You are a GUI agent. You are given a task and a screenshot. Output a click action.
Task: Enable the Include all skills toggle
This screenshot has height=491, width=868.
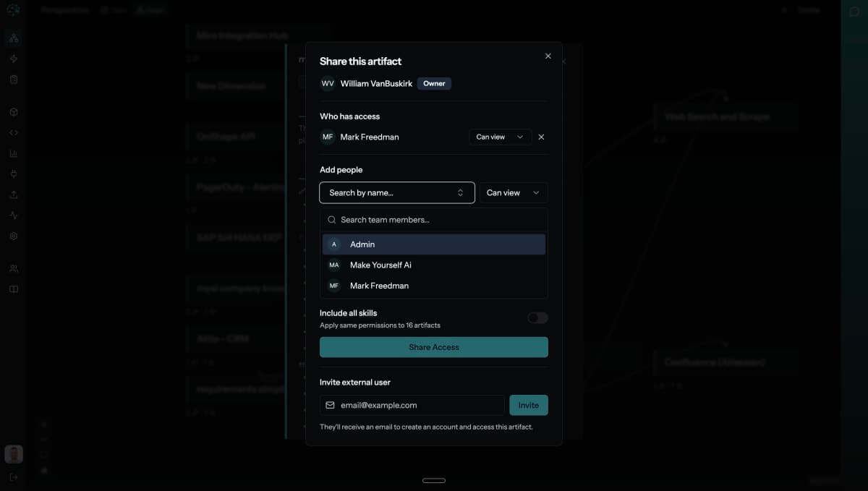coord(537,317)
